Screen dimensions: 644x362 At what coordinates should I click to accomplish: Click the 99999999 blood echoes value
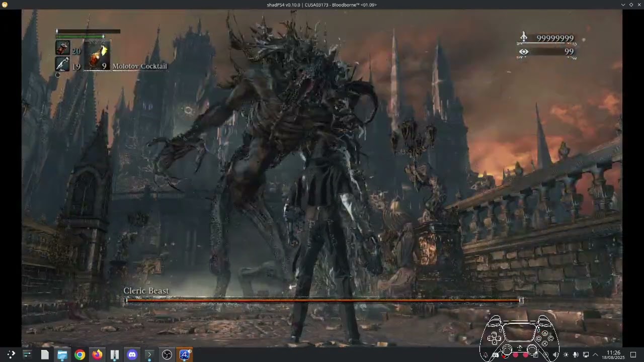pyautogui.click(x=555, y=38)
